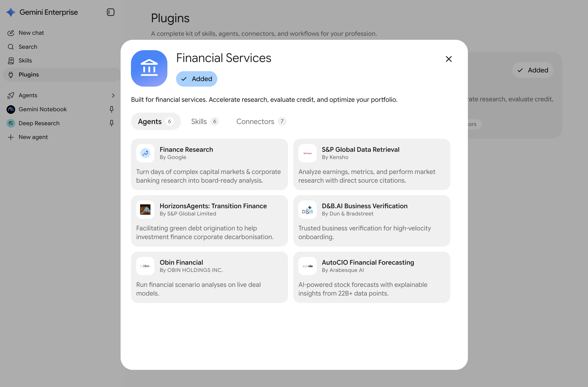
Task: Switch to the Skills tab
Action: 205,121
